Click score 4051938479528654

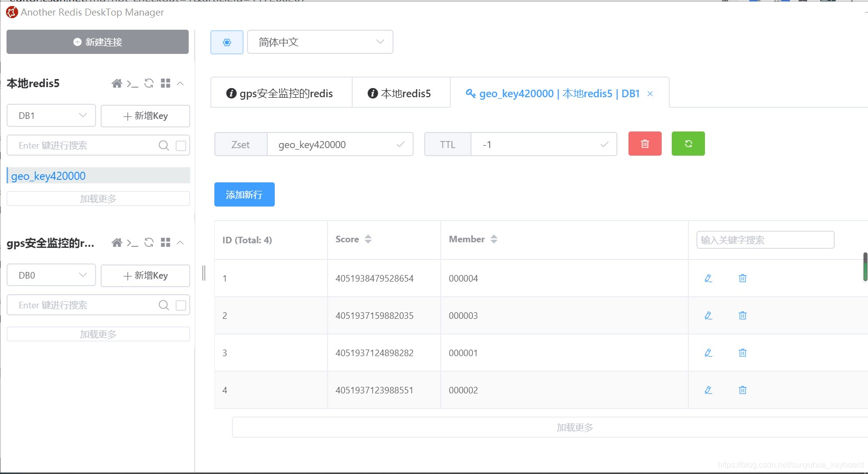[374, 279]
